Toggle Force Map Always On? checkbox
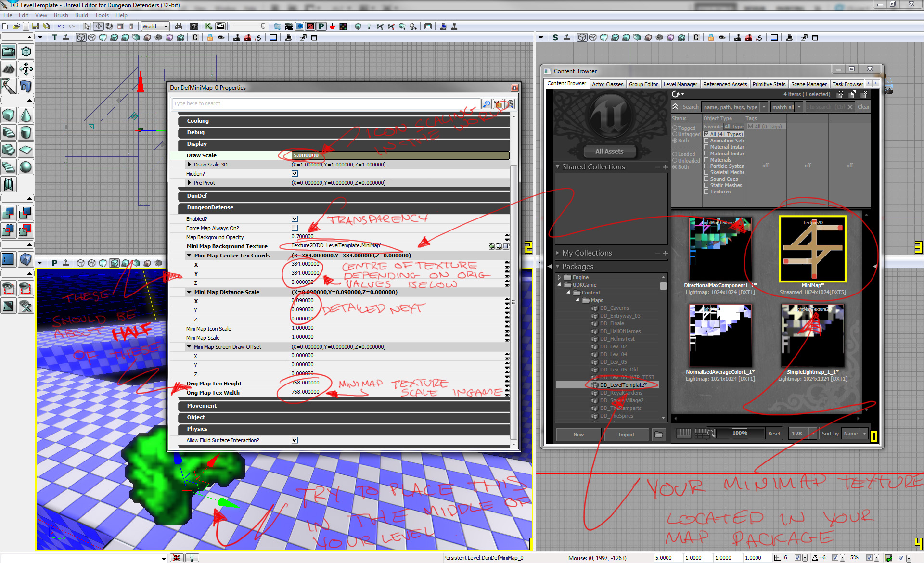Screen dimensions: 924x563 pyautogui.click(x=295, y=228)
